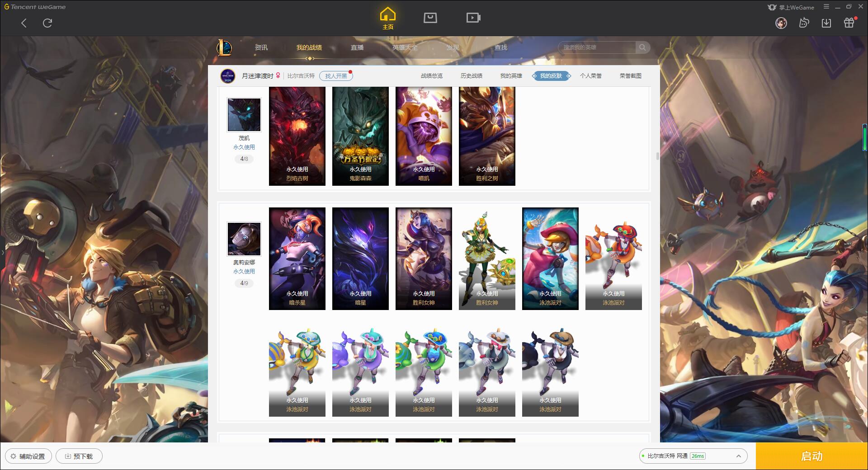Open the download manager icon
The height and width of the screenshot is (470, 868).
pyautogui.click(x=826, y=23)
